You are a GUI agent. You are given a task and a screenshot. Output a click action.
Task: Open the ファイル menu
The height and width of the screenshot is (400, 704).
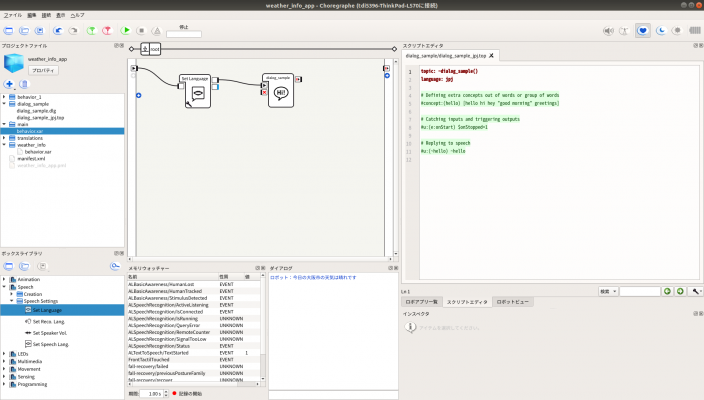(x=11, y=16)
